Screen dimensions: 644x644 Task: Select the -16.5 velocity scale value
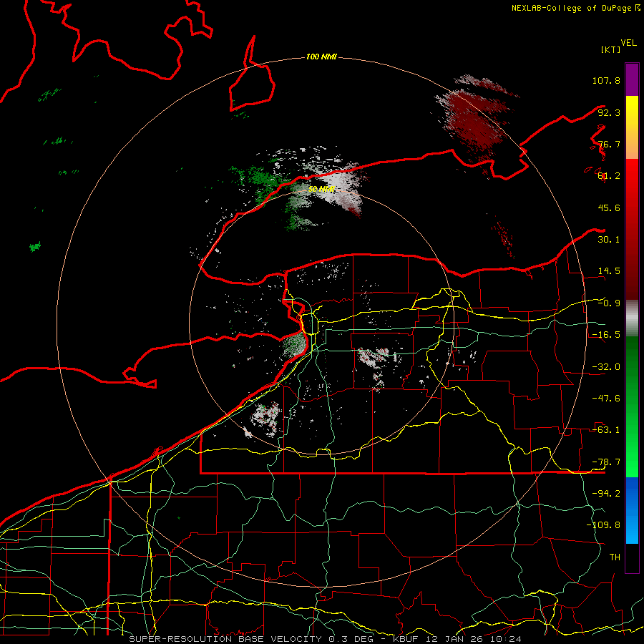pos(606,335)
